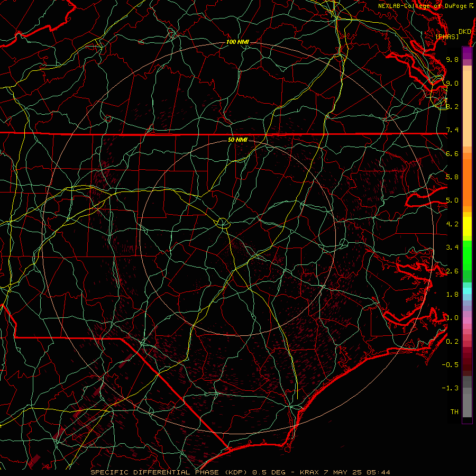Click the "SPECIFIC DIFFERENTIAL PHASE" product title
The width and height of the screenshot is (476, 476).
click(x=154, y=472)
